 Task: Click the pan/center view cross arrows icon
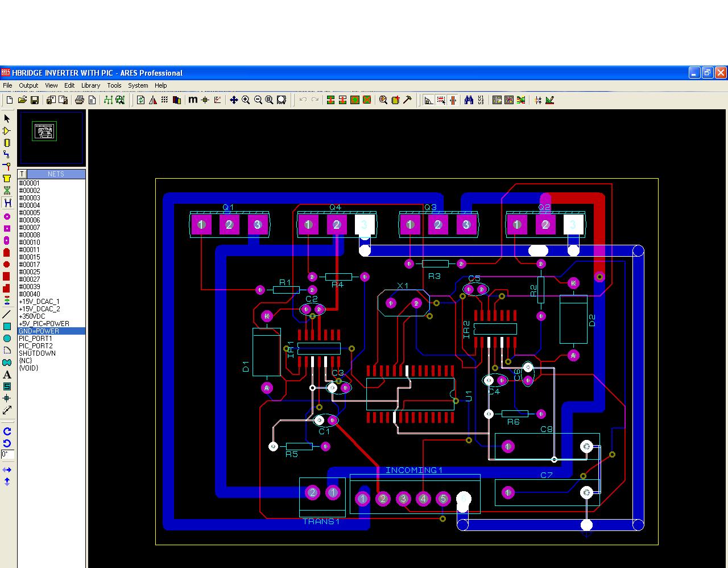[x=234, y=100]
